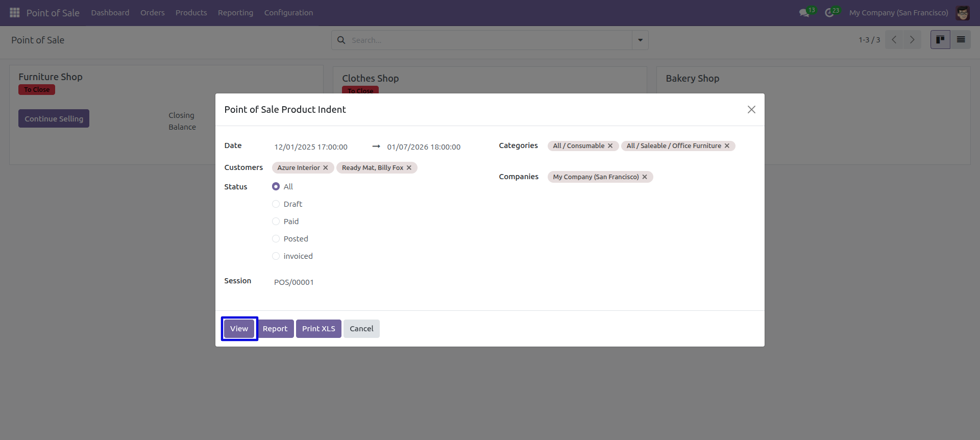Open the Dashboard menu
Screen dimensions: 980x440
click(x=110, y=13)
